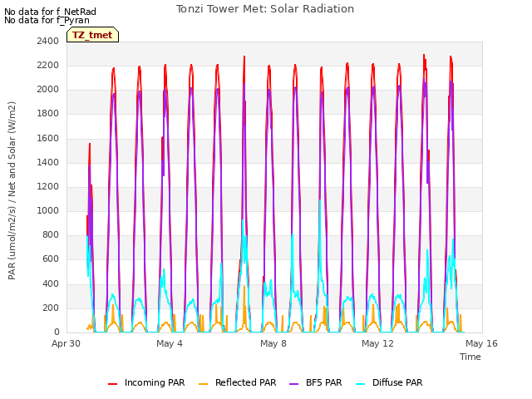Click the chart title Tonzi Tower Met: Solar Radiation
The height and width of the screenshot is (399, 532).
(265, 9)
